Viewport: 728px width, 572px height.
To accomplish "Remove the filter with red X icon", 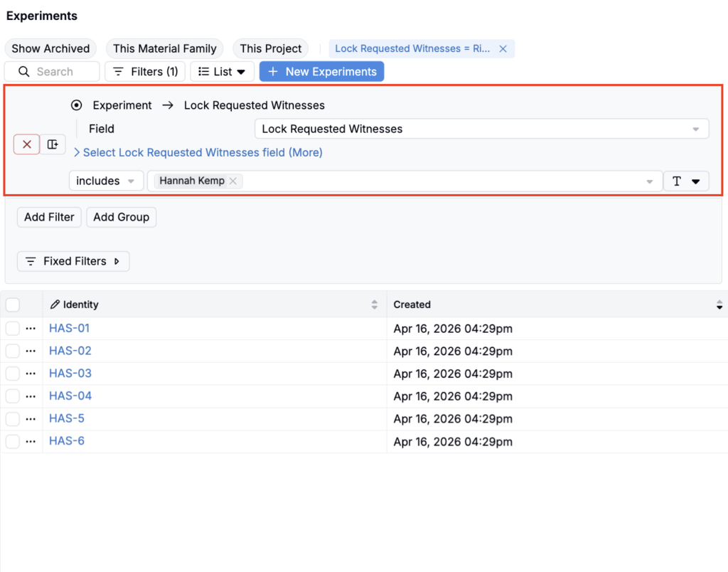I will point(26,144).
